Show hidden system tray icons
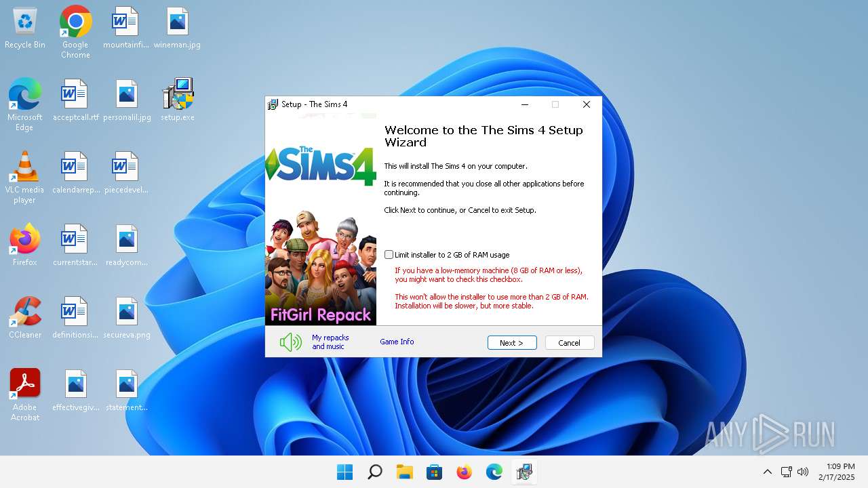This screenshot has width=868, height=488. coord(768,472)
